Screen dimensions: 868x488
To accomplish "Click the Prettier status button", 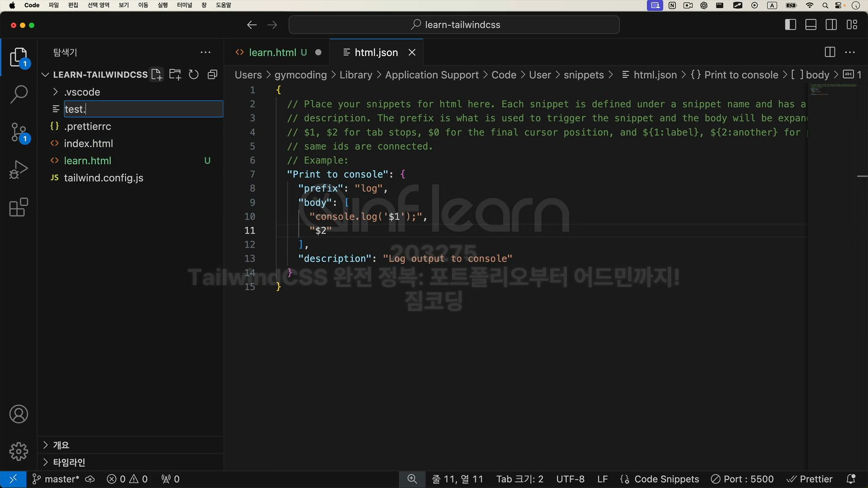I will [809, 479].
